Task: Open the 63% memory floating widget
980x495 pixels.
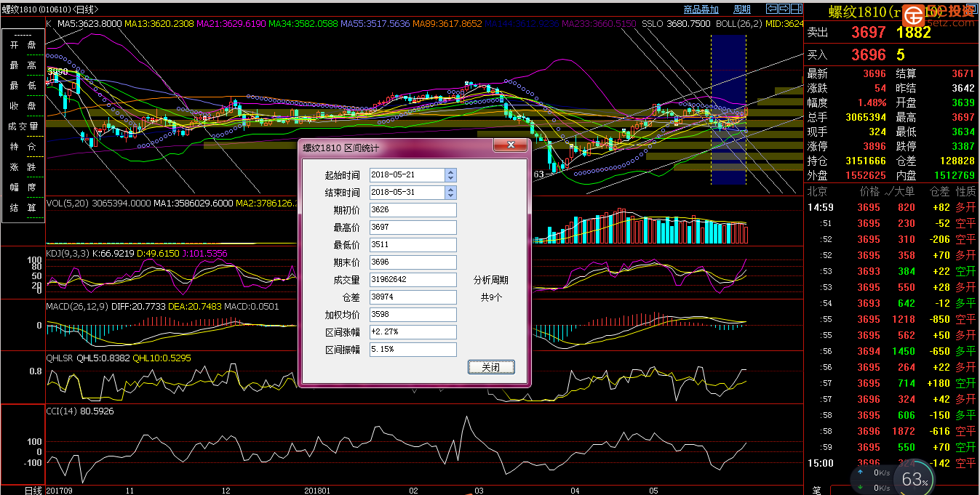Action: click(913, 478)
